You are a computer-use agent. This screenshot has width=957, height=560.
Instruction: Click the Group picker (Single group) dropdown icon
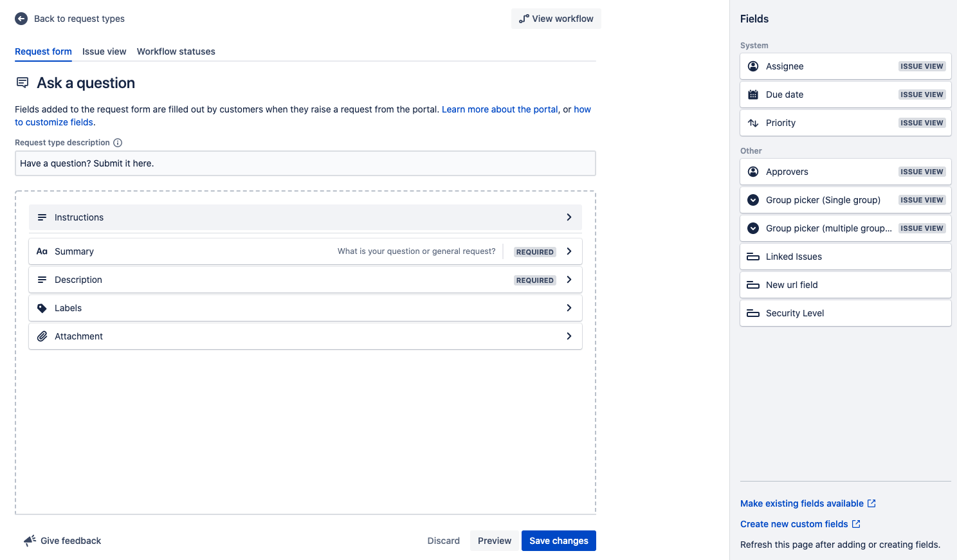pyautogui.click(x=753, y=200)
